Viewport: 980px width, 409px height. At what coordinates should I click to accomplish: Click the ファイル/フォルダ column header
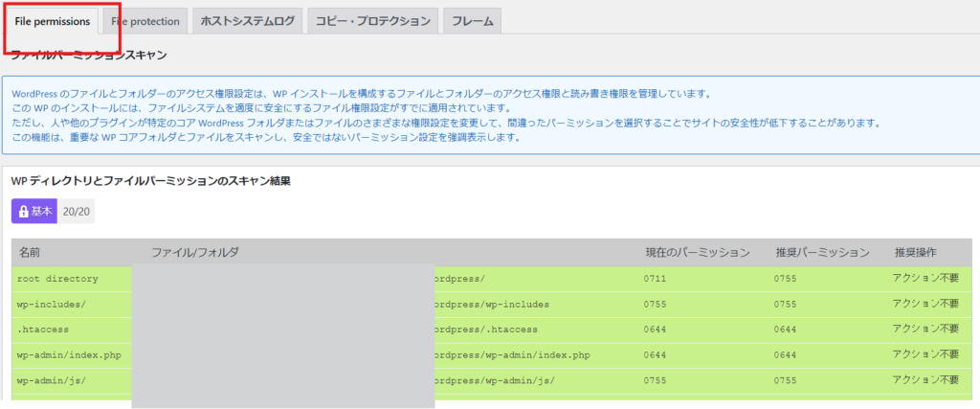[x=194, y=253]
